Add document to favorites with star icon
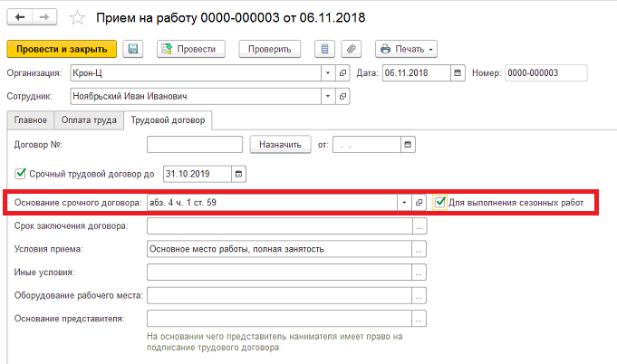 (x=77, y=18)
